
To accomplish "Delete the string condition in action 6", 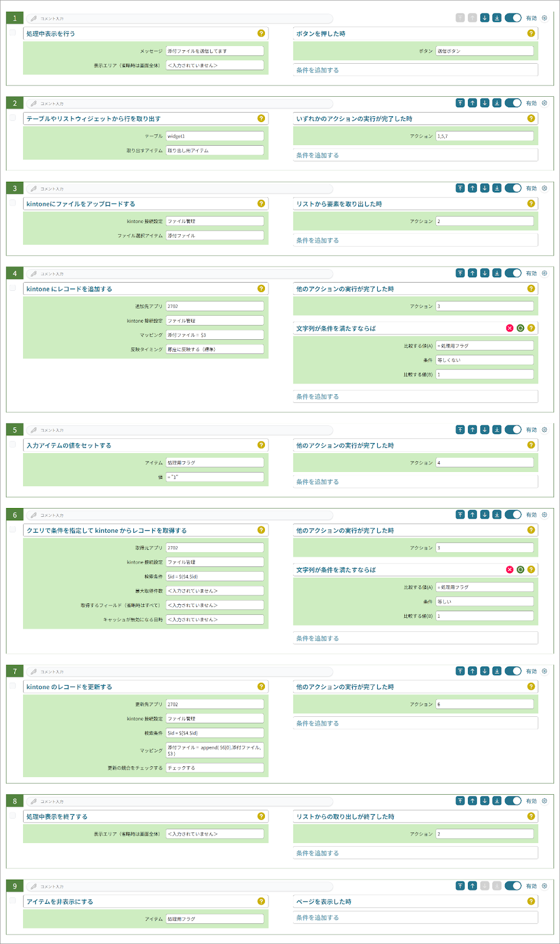I will pos(510,569).
